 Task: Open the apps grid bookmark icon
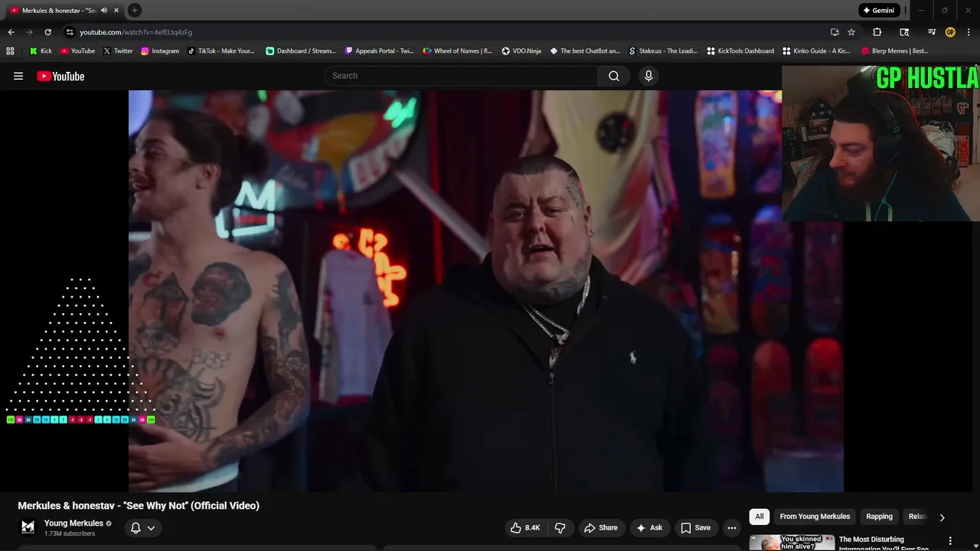pyautogui.click(x=10, y=51)
